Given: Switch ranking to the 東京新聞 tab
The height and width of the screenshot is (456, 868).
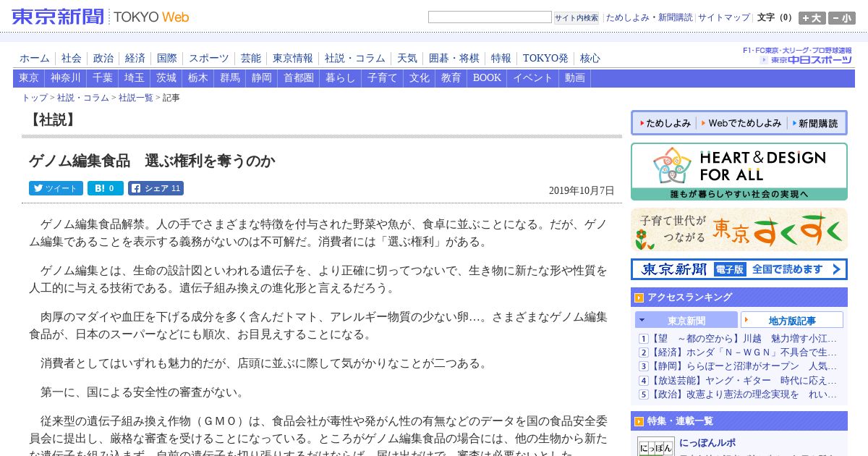Looking at the screenshot, I should pos(686,320).
